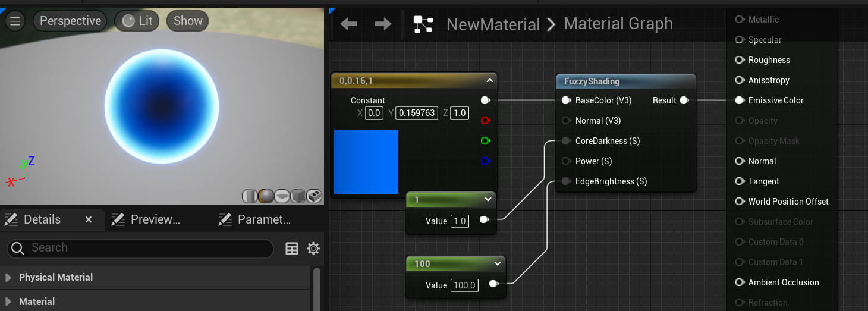The image size is (868, 311).
Task: Navigate back in material graph history
Action: (348, 24)
